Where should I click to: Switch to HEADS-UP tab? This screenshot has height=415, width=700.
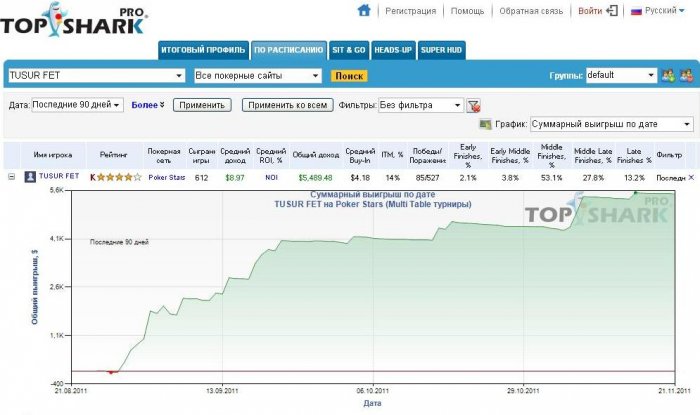point(393,50)
